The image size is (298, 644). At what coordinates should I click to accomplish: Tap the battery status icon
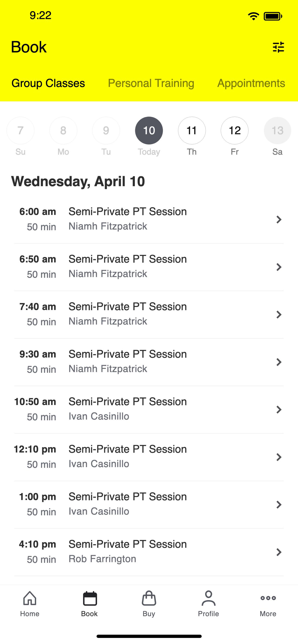coord(273,16)
